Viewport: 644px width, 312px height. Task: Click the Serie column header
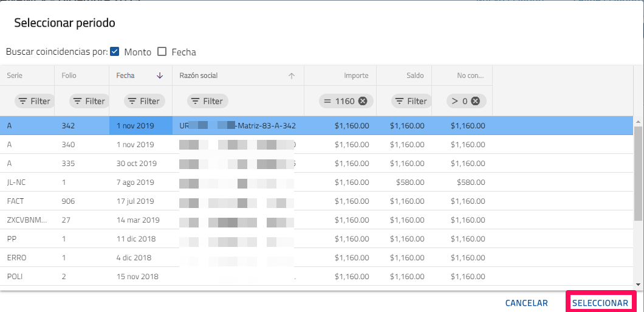[x=14, y=75]
